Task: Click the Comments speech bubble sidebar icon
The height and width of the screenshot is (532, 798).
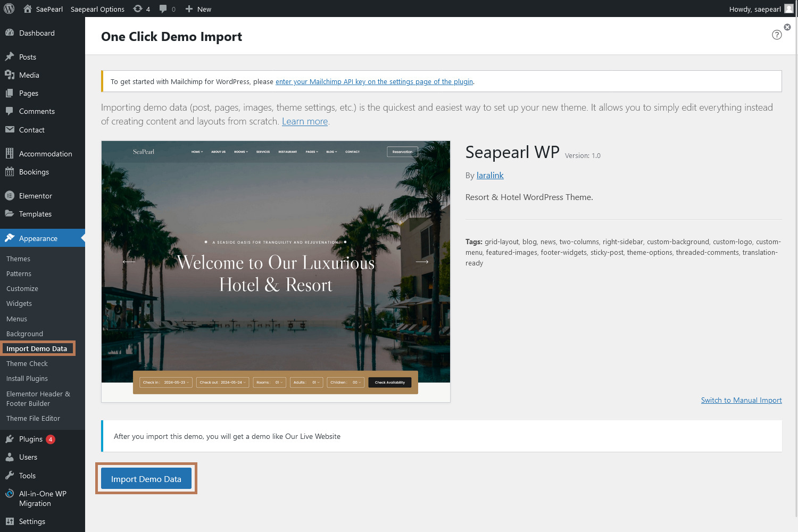Action: pos(10,111)
